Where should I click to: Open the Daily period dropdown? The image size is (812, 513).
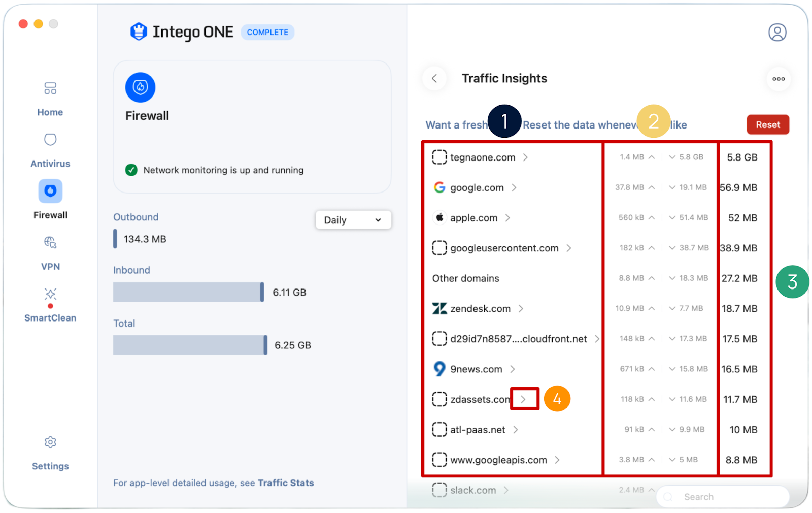tap(353, 220)
